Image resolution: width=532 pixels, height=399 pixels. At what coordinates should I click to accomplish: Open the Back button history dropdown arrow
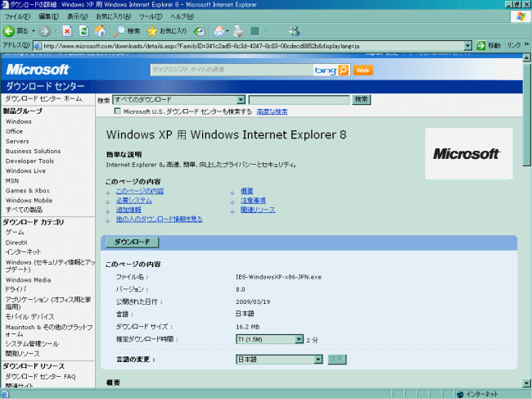(34, 31)
